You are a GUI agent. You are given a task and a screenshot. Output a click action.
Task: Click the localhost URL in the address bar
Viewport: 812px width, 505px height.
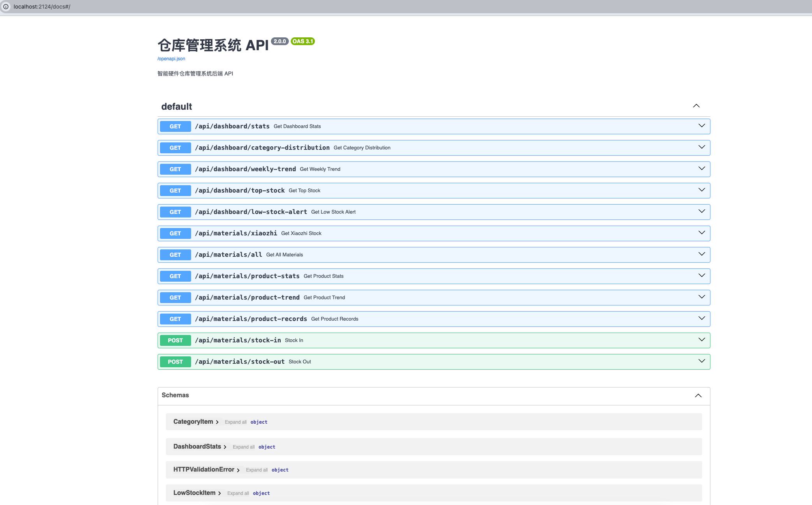(42, 7)
